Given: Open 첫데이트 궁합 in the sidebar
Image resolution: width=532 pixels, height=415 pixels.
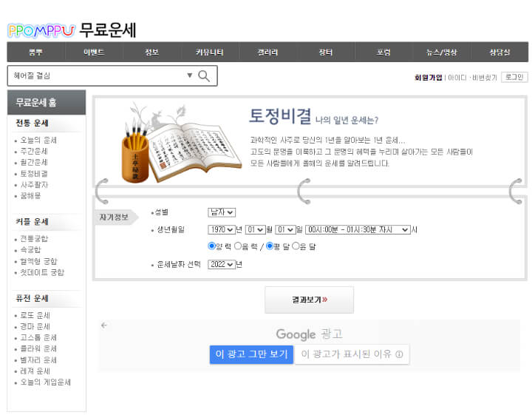Looking at the screenshot, I should tap(42, 272).
